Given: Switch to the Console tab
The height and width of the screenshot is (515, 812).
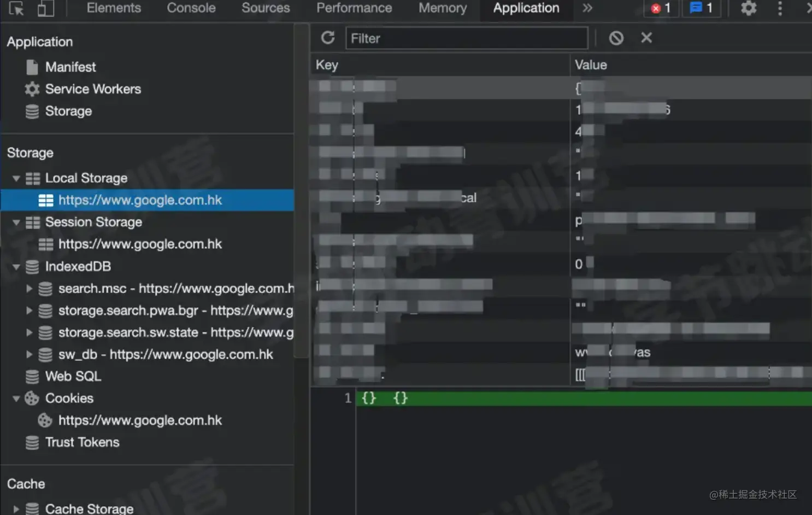Looking at the screenshot, I should (x=191, y=8).
